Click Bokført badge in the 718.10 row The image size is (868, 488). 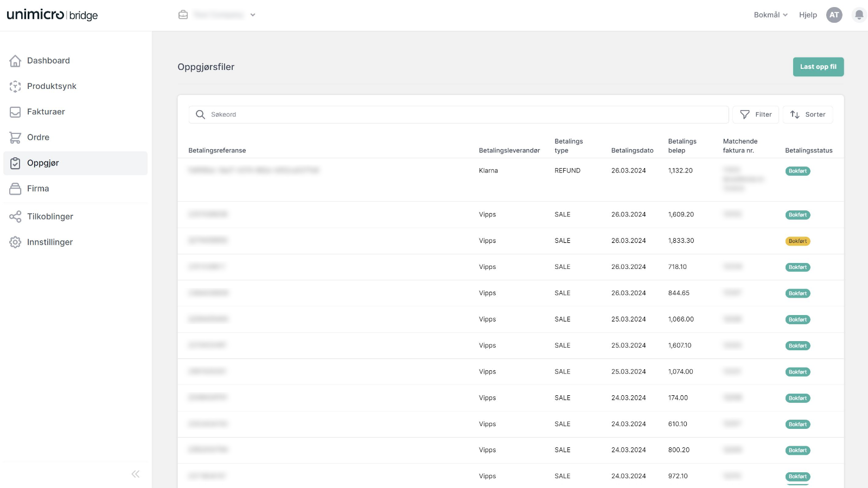pos(797,267)
